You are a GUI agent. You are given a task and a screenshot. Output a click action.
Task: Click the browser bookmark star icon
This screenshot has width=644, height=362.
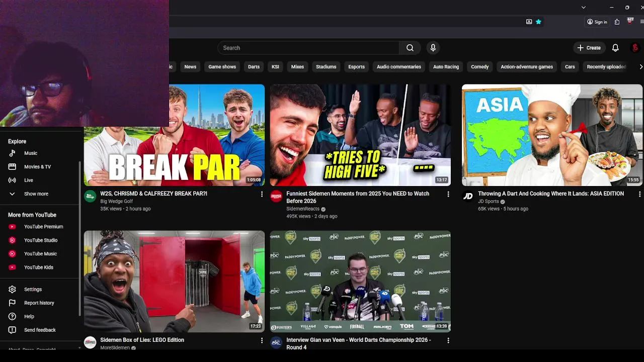[538, 22]
